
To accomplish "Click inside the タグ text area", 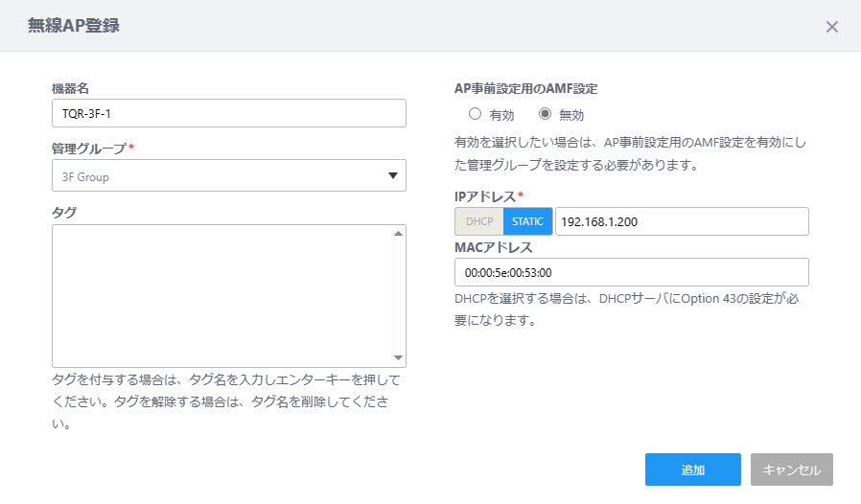I will click(222, 296).
